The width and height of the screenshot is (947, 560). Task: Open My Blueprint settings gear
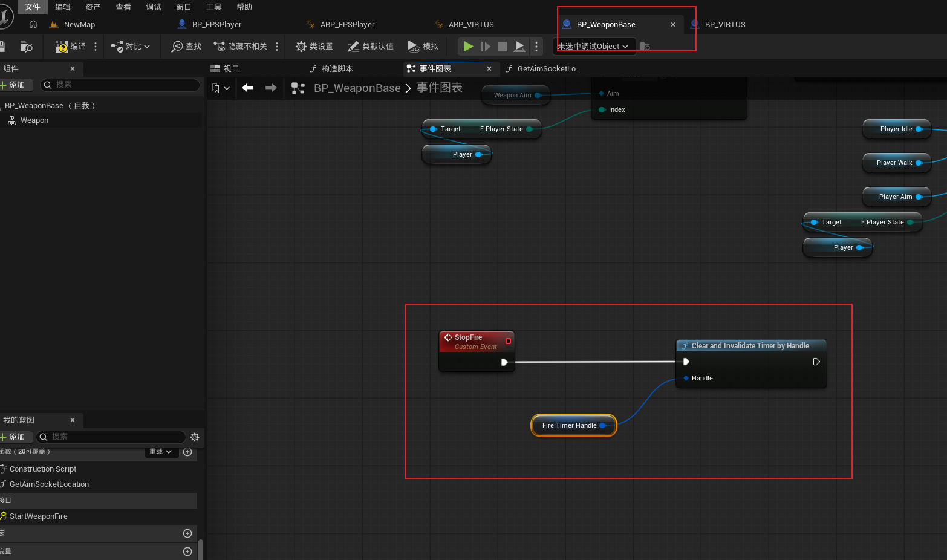pos(195,437)
